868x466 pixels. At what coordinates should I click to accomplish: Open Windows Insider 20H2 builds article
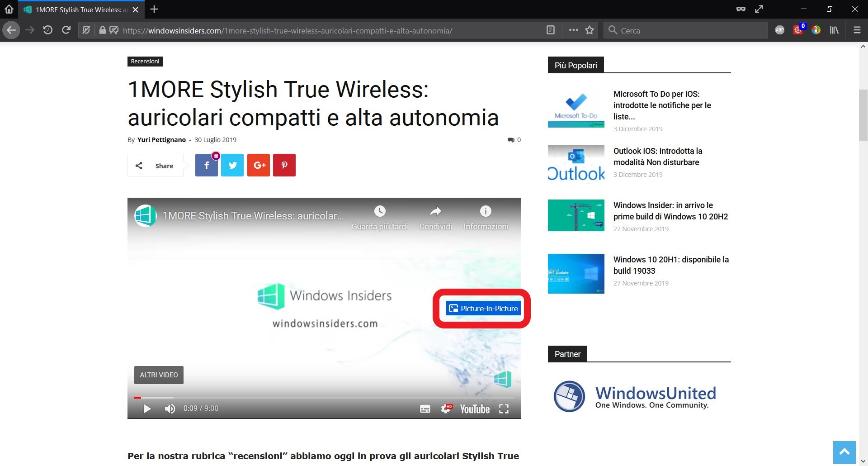pos(671,211)
